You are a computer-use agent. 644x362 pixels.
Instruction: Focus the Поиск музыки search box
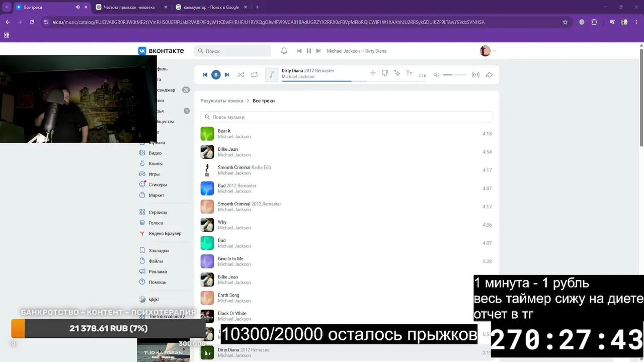347,117
